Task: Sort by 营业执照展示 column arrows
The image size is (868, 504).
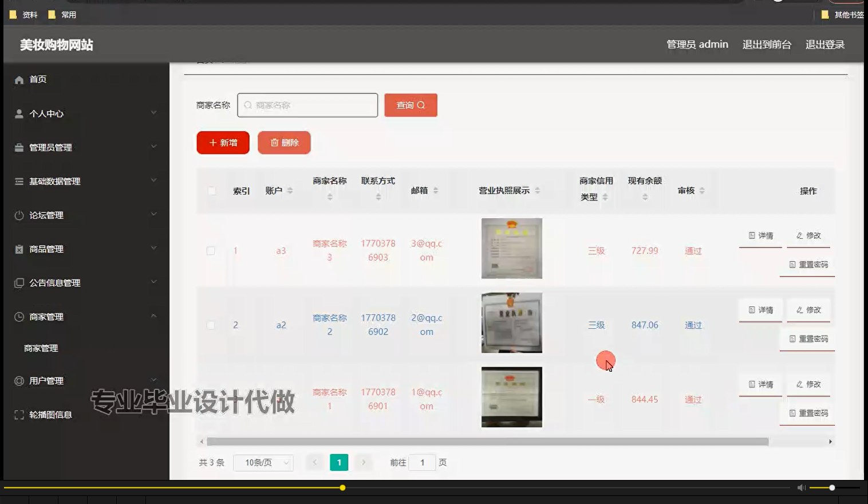Action: coord(537,191)
